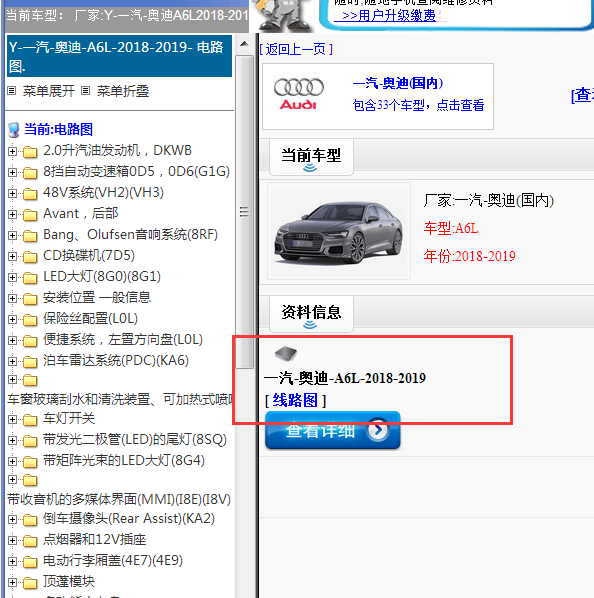Click 菜单折叠 to collapse all menus

click(x=123, y=91)
